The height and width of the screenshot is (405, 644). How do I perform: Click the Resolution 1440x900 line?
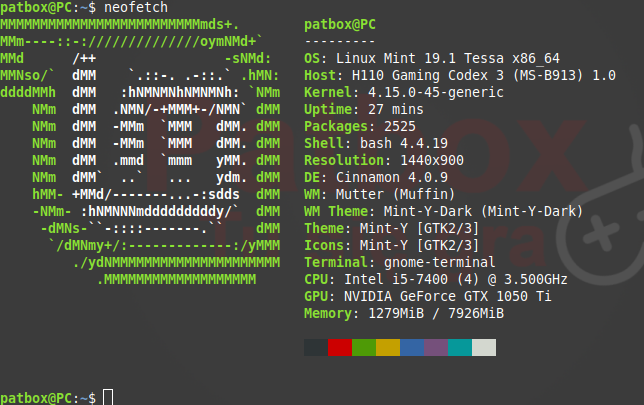383,160
